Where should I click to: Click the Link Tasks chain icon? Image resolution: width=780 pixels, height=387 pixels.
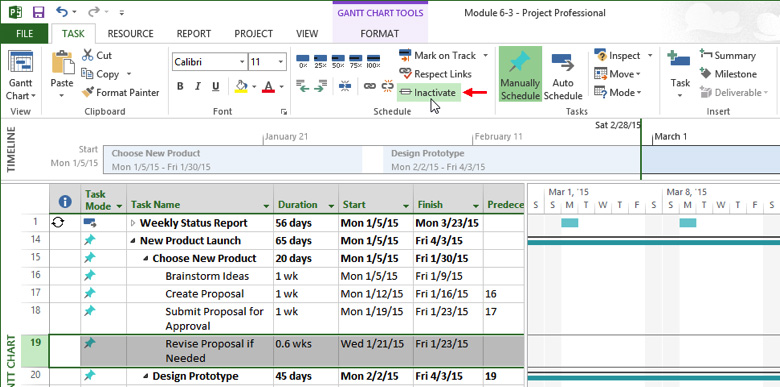pos(369,86)
